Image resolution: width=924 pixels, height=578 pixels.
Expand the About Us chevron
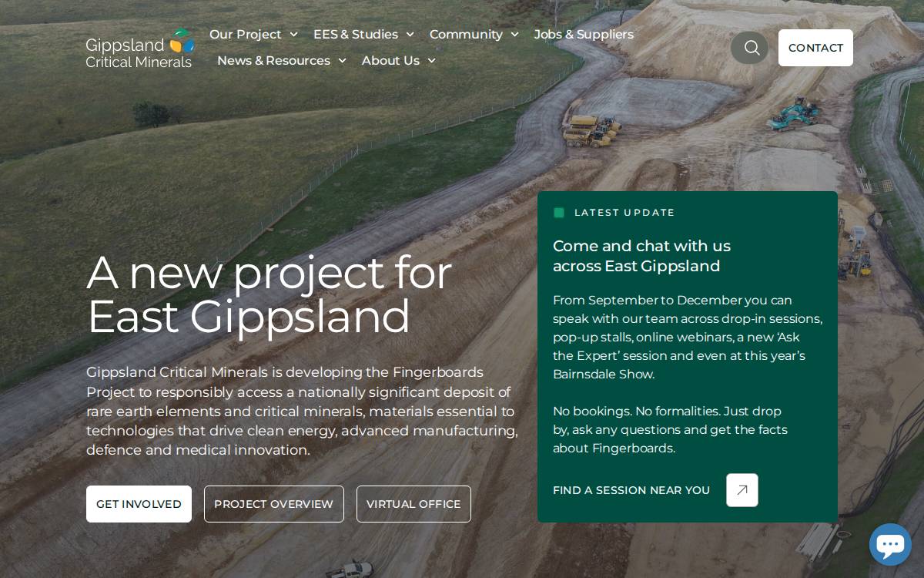(431, 61)
